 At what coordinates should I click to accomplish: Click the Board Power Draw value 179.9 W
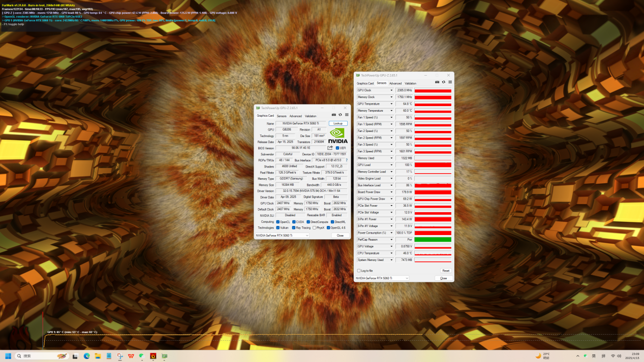tap(405, 192)
